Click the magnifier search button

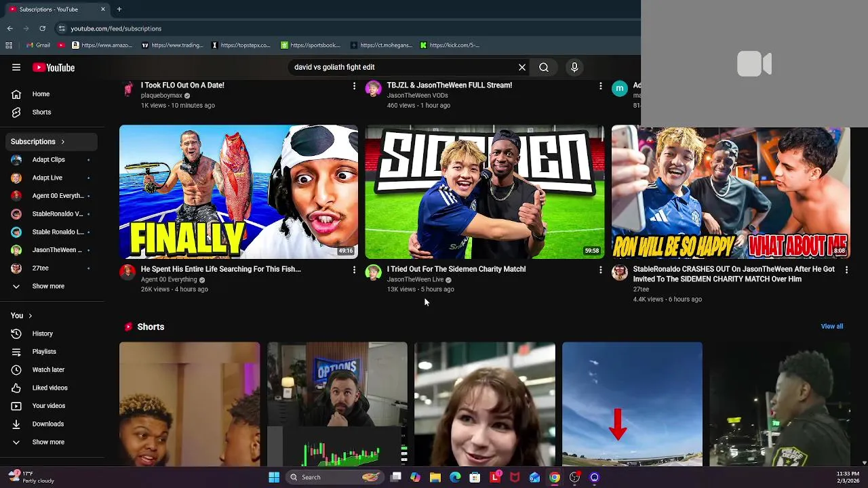544,67
